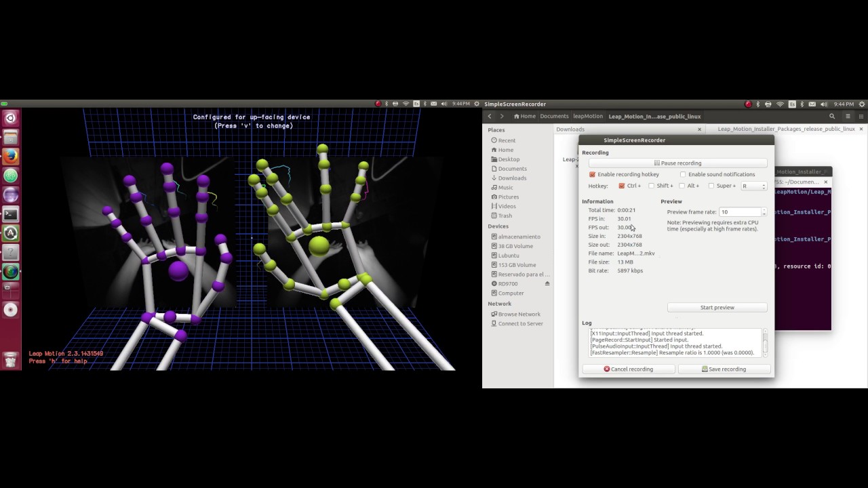
Task: Click the Documents breadcrumb path
Action: (554, 116)
